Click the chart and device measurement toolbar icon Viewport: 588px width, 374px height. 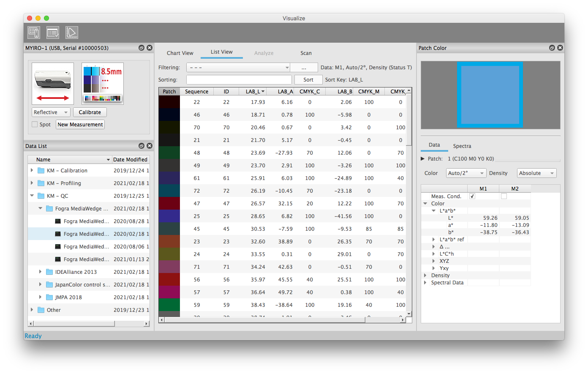34,33
